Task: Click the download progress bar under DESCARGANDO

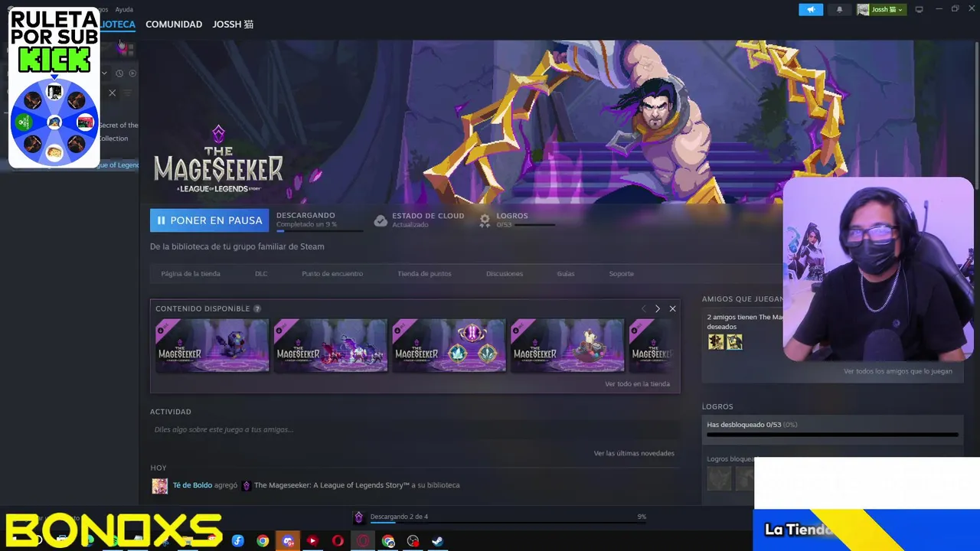Action: [319, 230]
